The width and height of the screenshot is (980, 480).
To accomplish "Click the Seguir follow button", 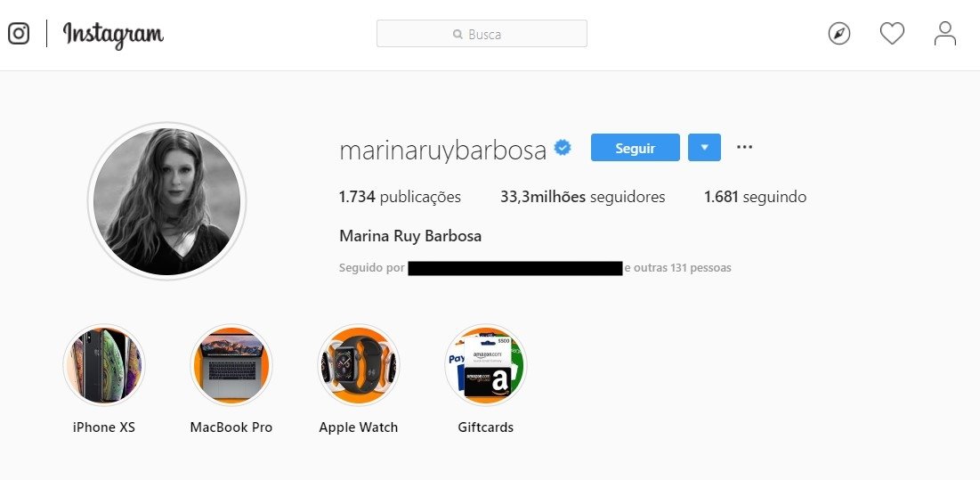I will coord(635,148).
